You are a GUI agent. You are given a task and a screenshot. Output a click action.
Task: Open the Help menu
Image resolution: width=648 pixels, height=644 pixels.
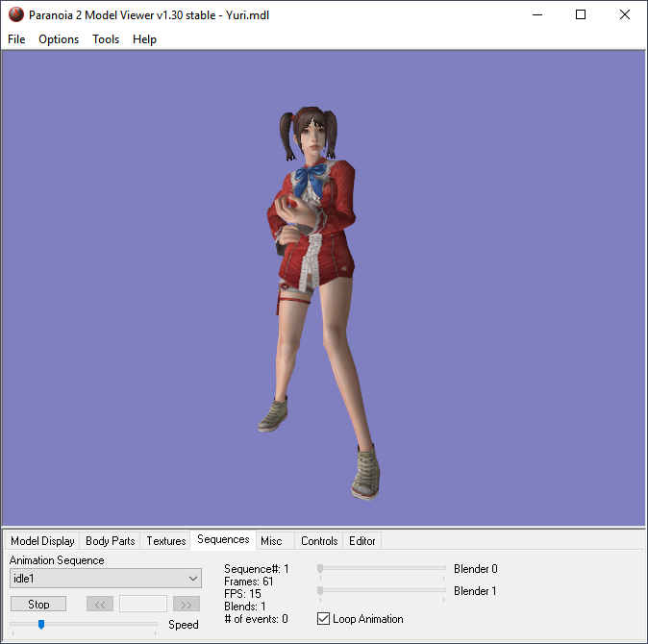pyautogui.click(x=144, y=39)
